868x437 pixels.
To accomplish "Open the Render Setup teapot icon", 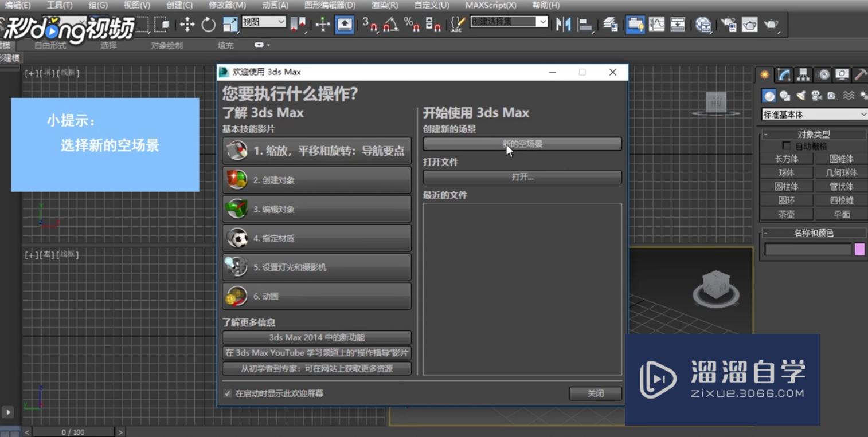I will coord(729,24).
